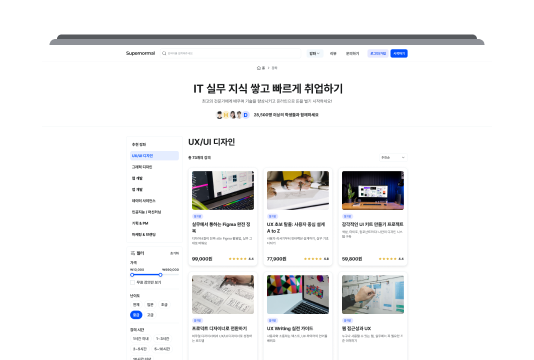This screenshot has width=534, height=360.
Task: Select the 입문 difficulty chip
Action: (150, 304)
